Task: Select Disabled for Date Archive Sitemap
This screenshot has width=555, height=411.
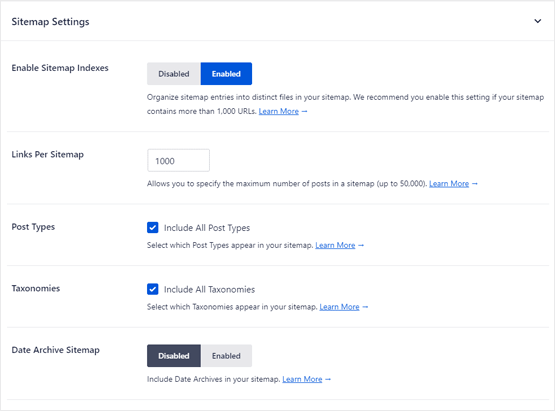Action: pos(174,356)
